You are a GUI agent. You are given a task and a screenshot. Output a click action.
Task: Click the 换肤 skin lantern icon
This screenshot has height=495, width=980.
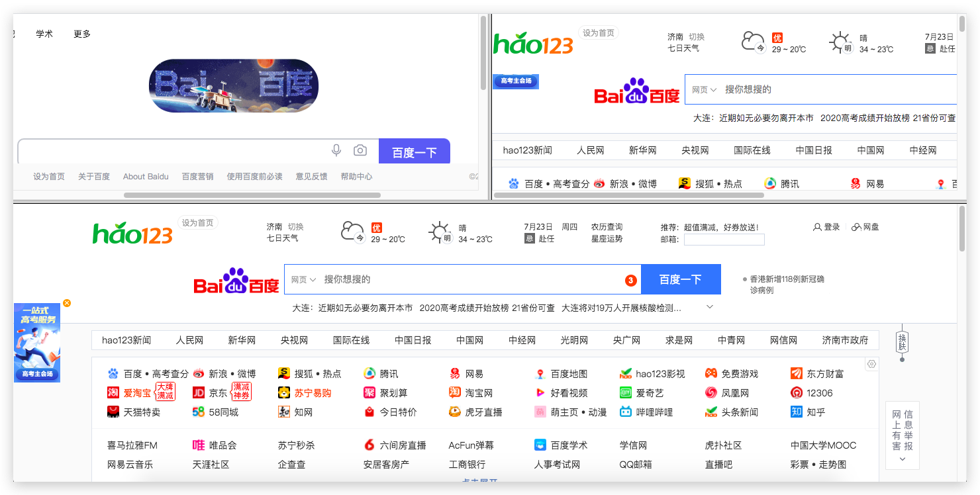(x=902, y=342)
